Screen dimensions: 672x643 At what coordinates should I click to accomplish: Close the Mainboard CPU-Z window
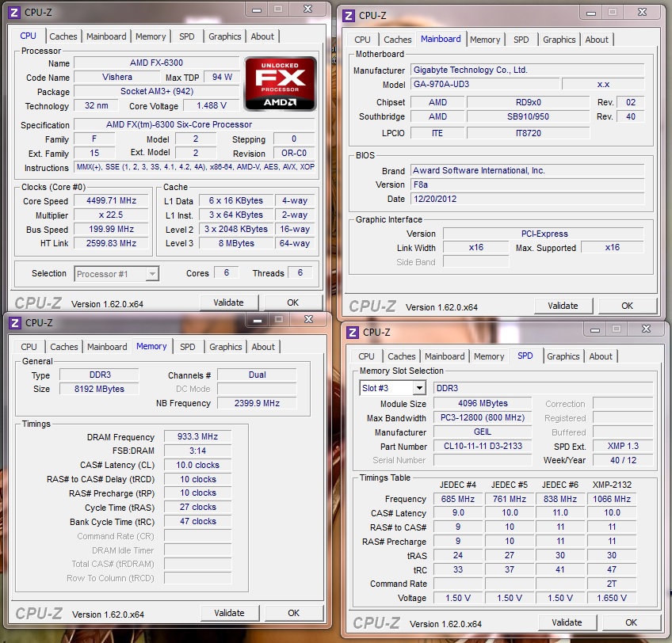point(642,13)
